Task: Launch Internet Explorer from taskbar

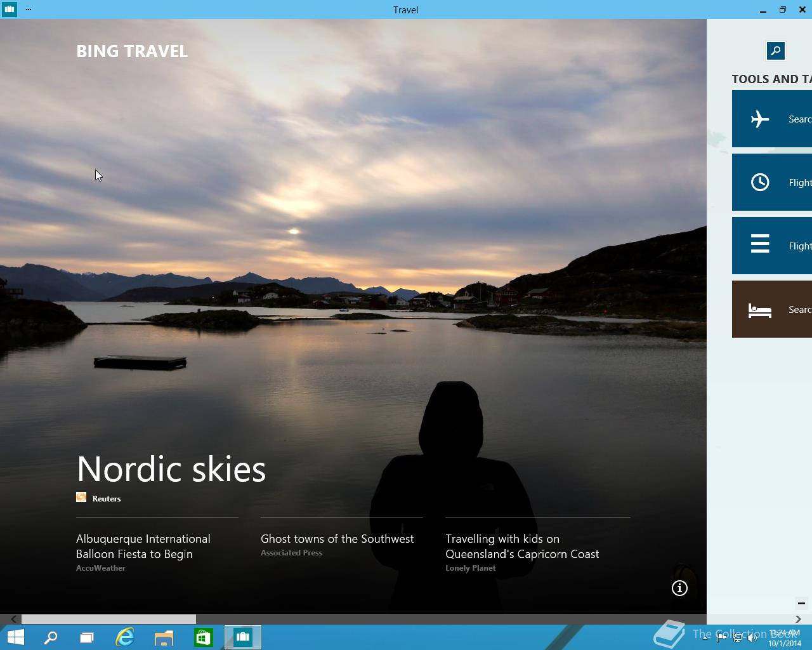Action: 125,637
